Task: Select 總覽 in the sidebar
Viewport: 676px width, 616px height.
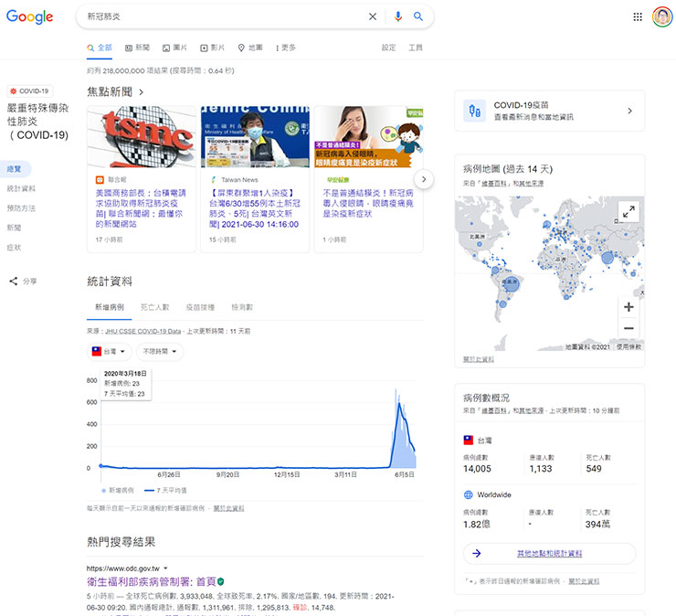Action: pyautogui.click(x=15, y=169)
